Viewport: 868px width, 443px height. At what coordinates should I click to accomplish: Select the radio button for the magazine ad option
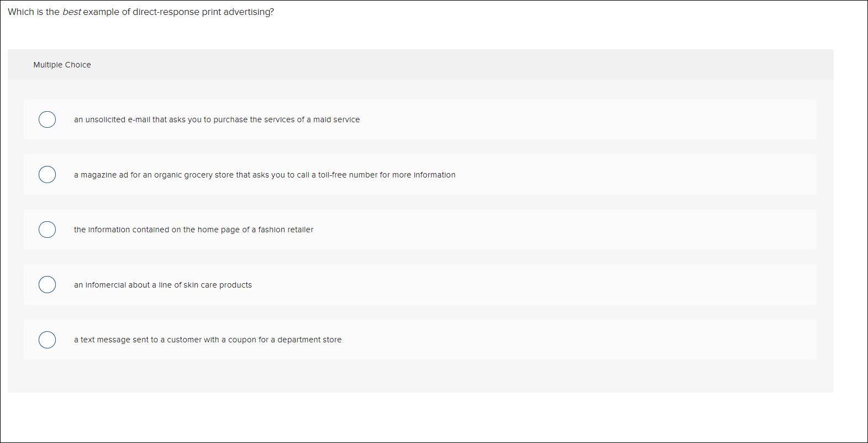tap(47, 174)
